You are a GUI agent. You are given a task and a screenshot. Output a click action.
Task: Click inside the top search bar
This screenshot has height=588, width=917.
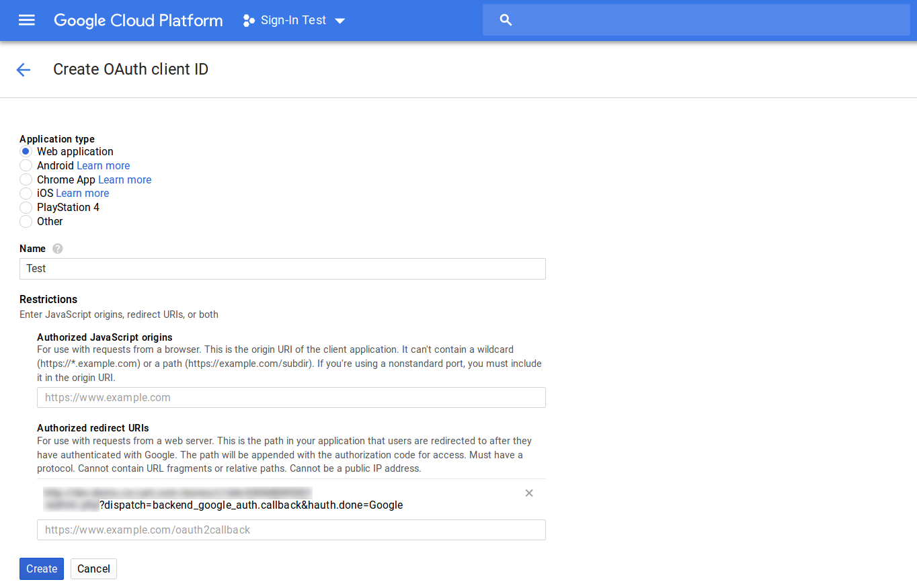coord(696,20)
